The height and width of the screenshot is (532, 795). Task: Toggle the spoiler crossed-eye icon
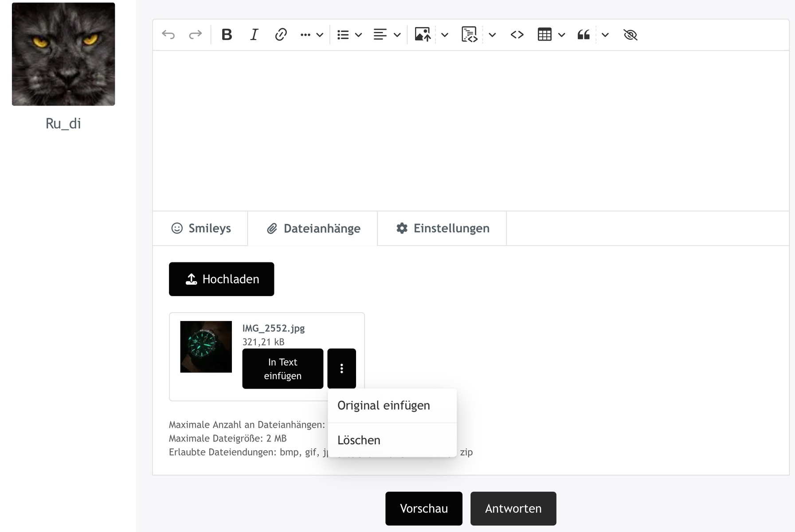[630, 35]
